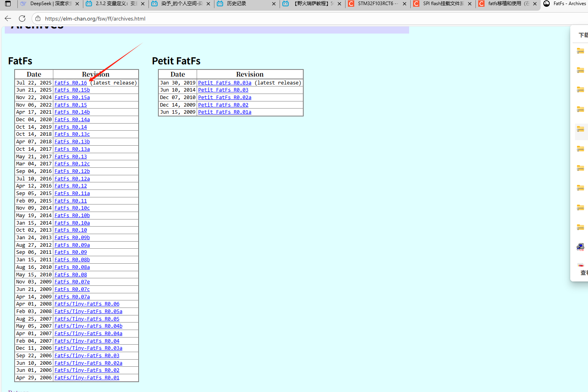Open the FatFs R0.07a link
This screenshot has width=588, height=392.
tap(72, 297)
